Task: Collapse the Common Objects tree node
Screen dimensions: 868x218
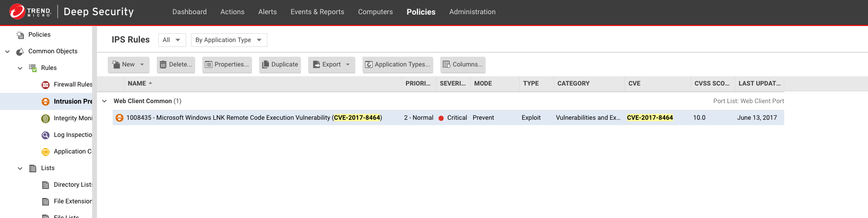Action: [x=7, y=51]
